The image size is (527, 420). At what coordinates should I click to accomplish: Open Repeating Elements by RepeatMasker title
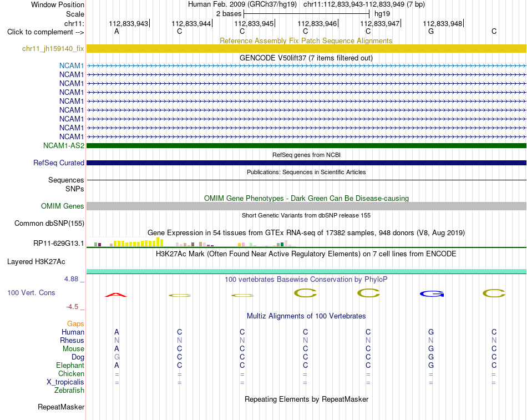306,399
